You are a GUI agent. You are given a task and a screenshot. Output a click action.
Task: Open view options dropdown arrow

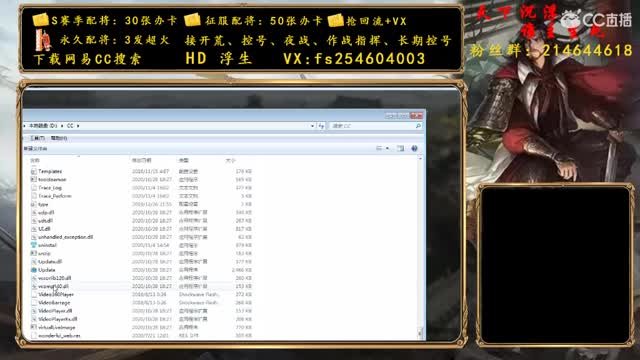click(x=387, y=149)
